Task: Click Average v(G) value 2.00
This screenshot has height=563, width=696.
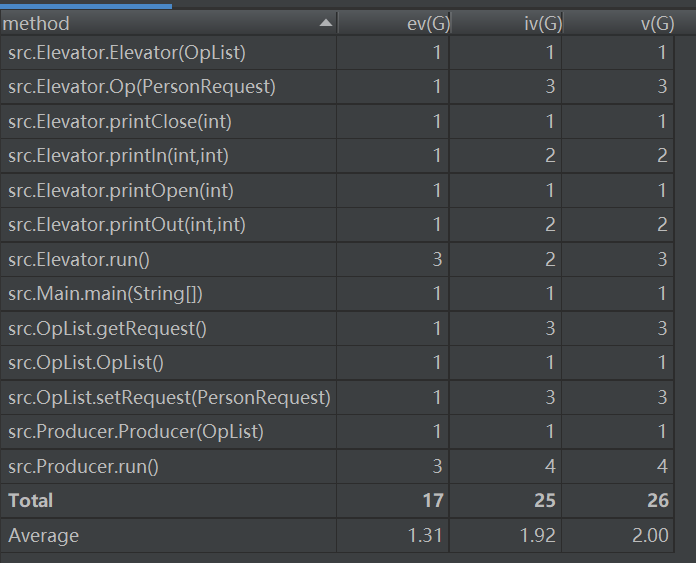Action: (x=650, y=535)
